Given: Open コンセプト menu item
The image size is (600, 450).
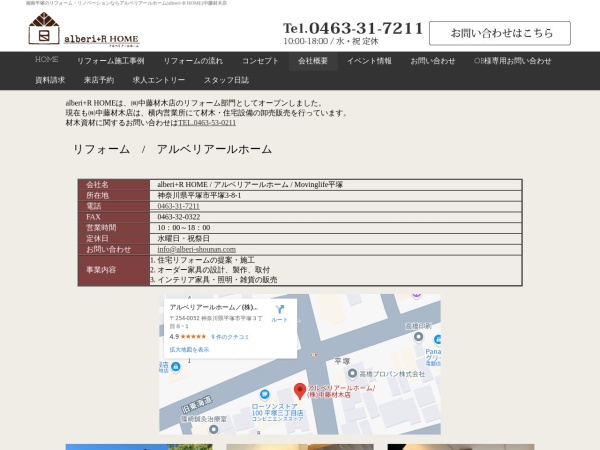Looking at the screenshot, I should tap(260, 61).
